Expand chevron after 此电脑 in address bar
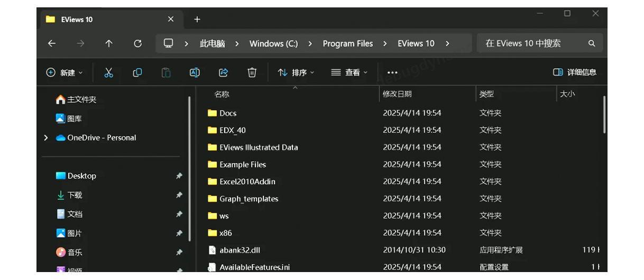The image size is (644, 280). click(x=237, y=43)
